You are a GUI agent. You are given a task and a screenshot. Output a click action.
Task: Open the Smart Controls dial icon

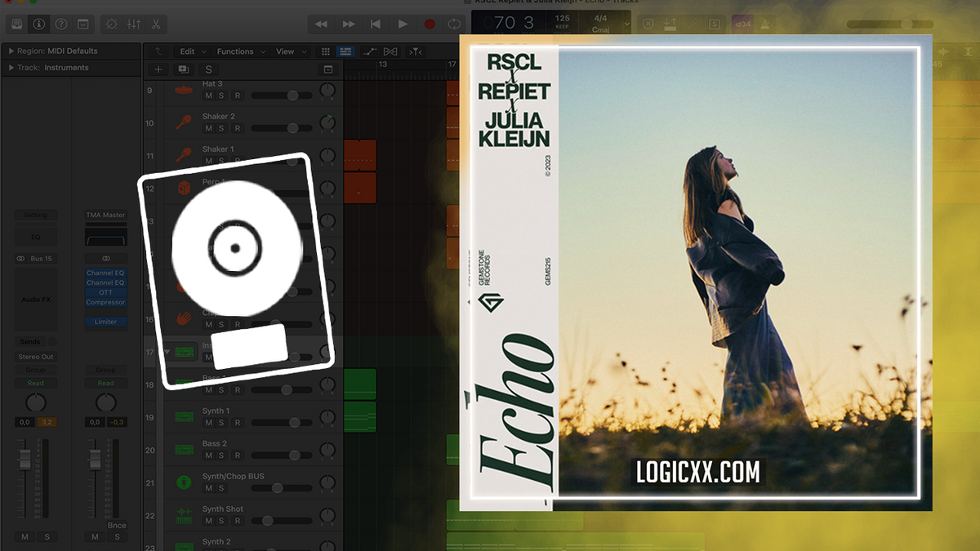click(112, 24)
